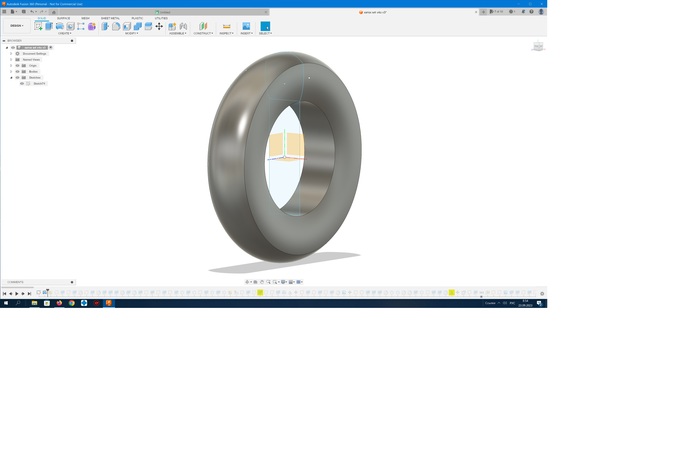
Task: Jump to the end of the timeline
Action: coord(29,293)
